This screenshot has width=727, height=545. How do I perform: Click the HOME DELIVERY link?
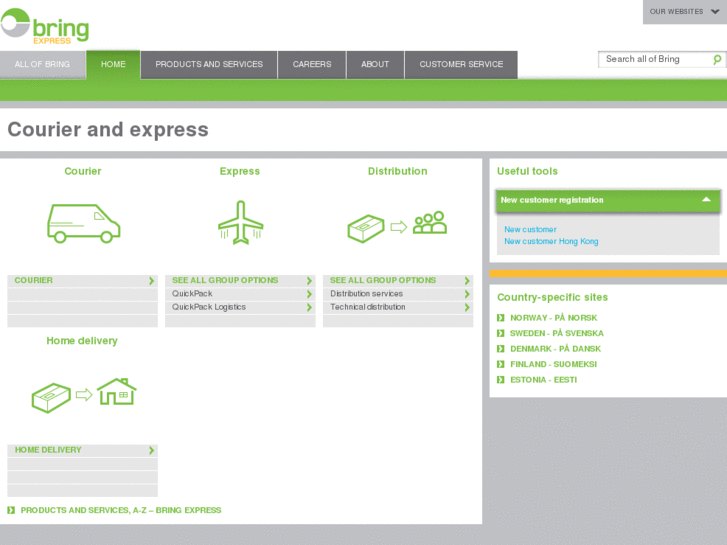point(48,450)
